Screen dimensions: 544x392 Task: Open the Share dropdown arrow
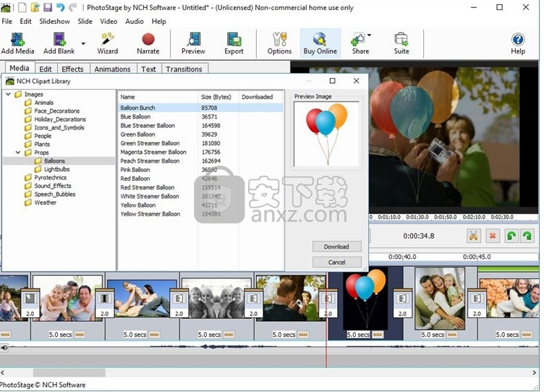point(369,35)
